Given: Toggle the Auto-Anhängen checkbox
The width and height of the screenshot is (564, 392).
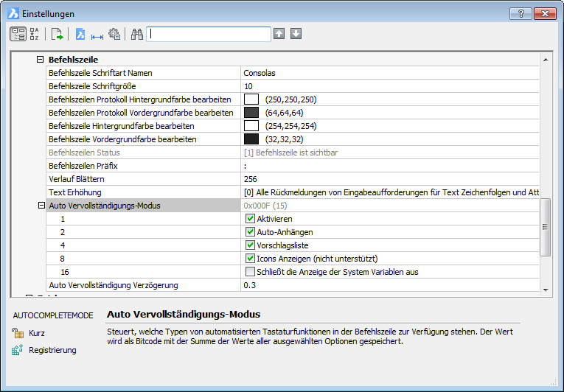Looking at the screenshot, I should (x=250, y=232).
